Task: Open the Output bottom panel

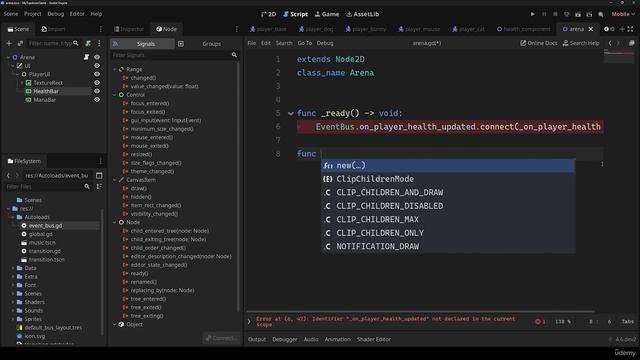Action: pyautogui.click(x=257, y=339)
